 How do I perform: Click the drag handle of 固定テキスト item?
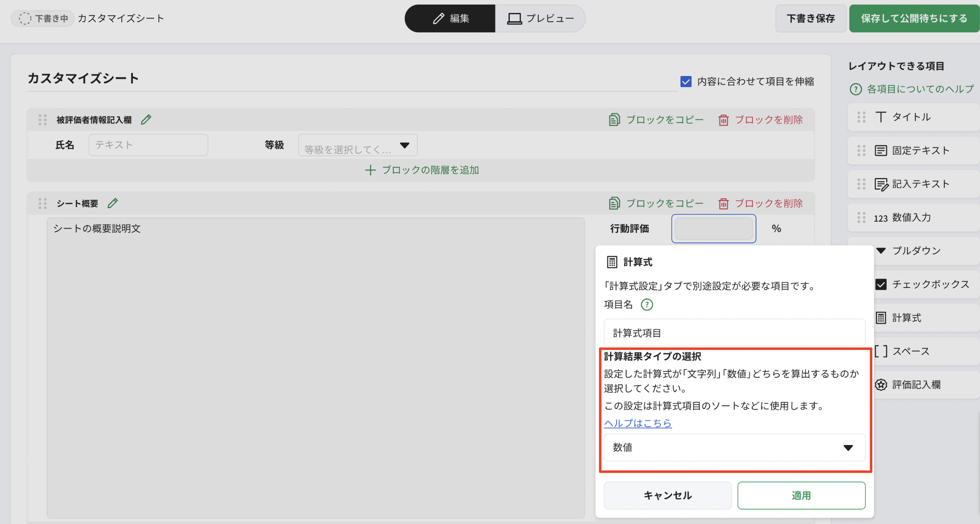[x=861, y=150]
